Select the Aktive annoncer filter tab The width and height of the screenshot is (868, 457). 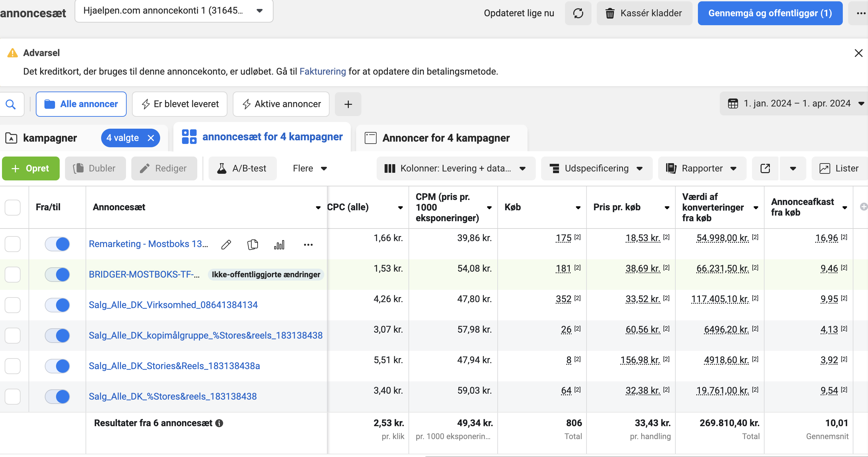pyautogui.click(x=281, y=104)
